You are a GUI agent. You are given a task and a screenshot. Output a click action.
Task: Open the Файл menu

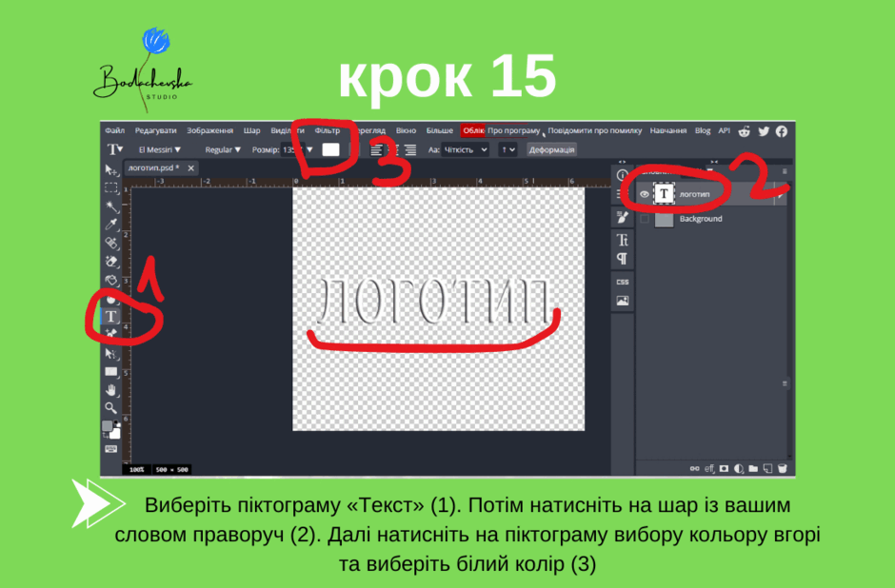(x=114, y=130)
